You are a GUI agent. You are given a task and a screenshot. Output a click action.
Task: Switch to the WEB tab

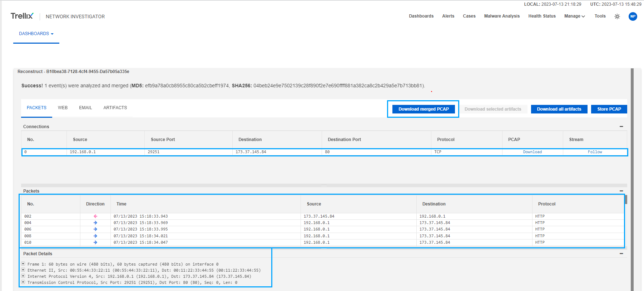63,108
